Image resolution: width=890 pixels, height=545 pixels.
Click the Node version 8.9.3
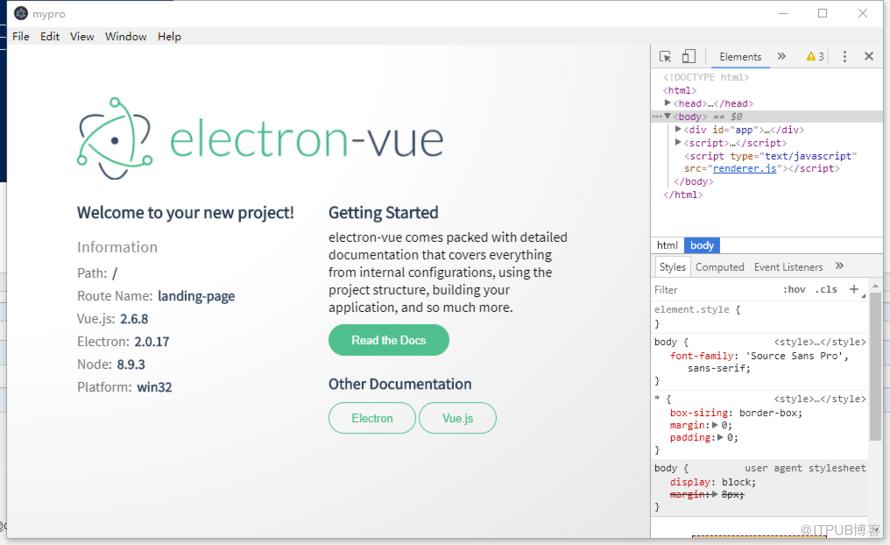(x=131, y=364)
